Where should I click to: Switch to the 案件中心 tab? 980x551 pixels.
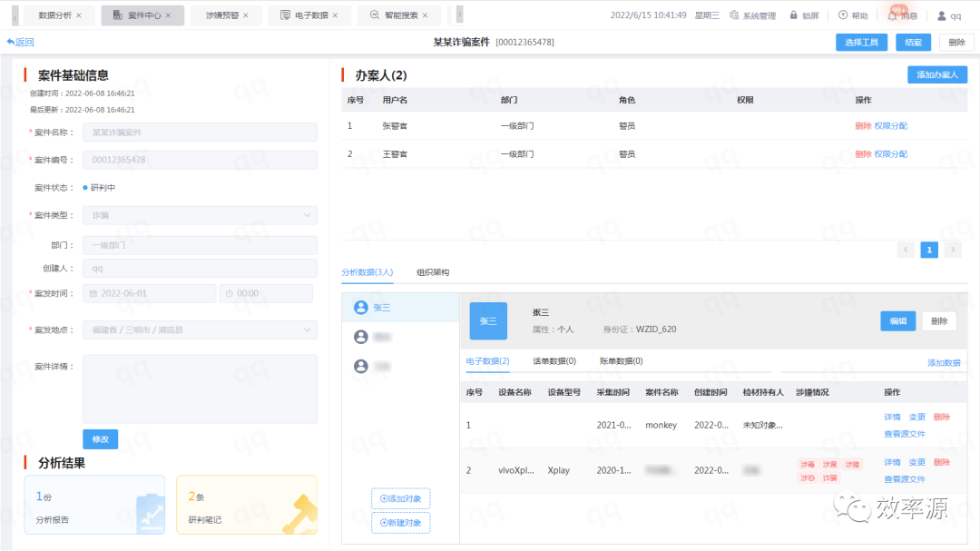(x=143, y=15)
